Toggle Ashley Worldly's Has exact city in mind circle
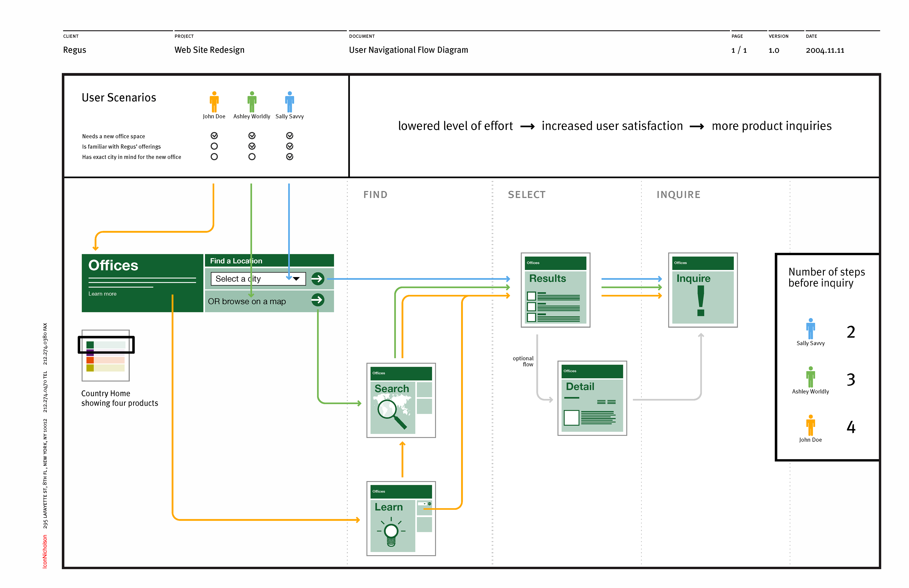 [x=252, y=157]
